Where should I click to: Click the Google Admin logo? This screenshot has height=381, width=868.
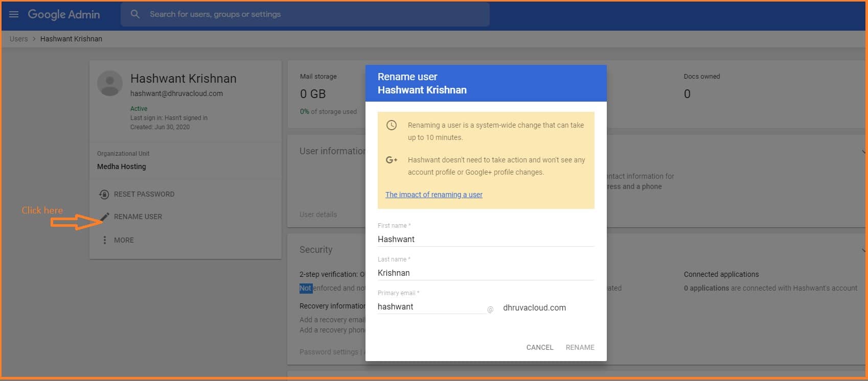coord(64,14)
